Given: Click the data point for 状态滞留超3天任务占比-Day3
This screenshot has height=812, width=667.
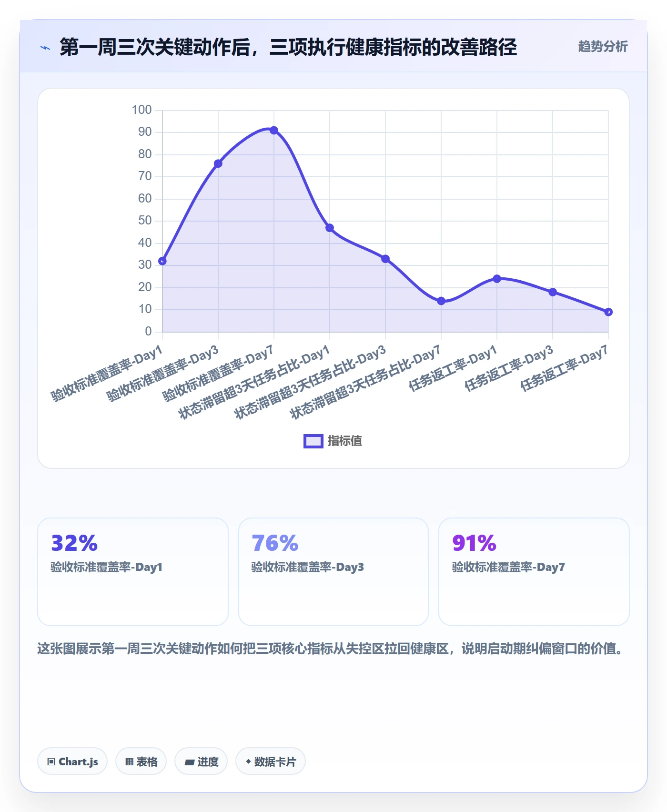Looking at the screenshot, I should point(385,259).
